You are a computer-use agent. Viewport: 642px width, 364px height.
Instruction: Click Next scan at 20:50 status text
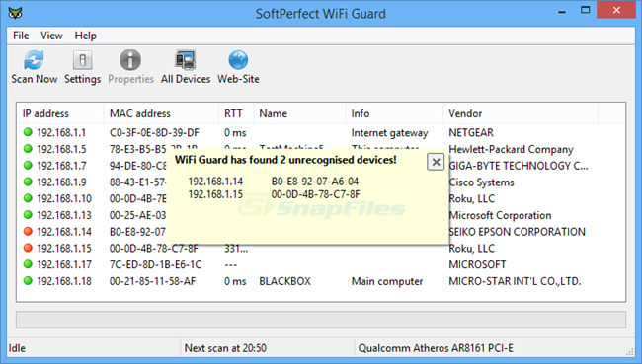[x=225, y=348]
